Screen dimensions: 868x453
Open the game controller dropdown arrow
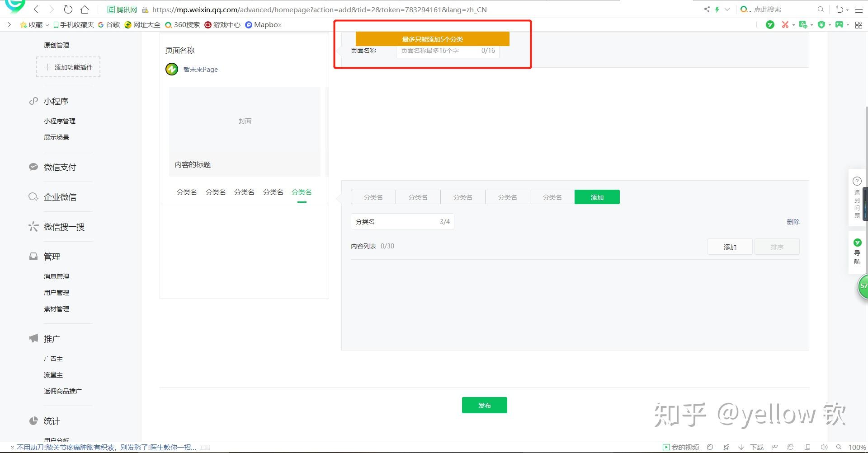point(848,25)
